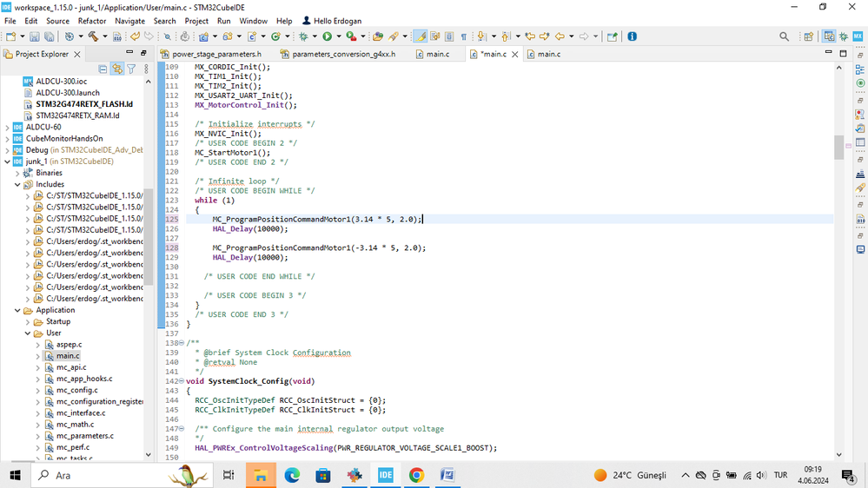Open the Information Center icon
The height and width of the screenshot is (488, 868).
coord(632,36)
